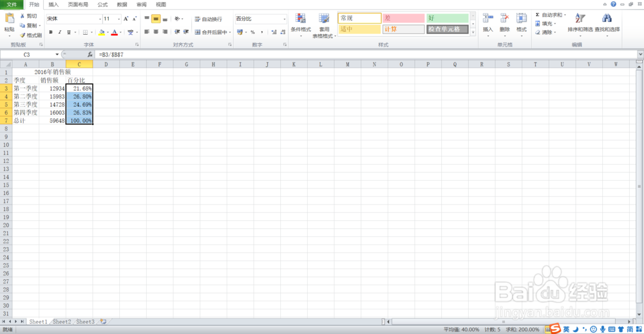This screenshot has width=644, height=334.
Task: Switch to the Formulas (公式) tab
Action: [102, 5]
